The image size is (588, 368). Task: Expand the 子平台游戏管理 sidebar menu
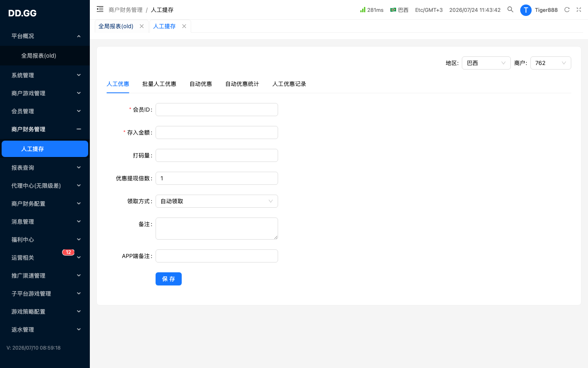(x=45, y=294)
